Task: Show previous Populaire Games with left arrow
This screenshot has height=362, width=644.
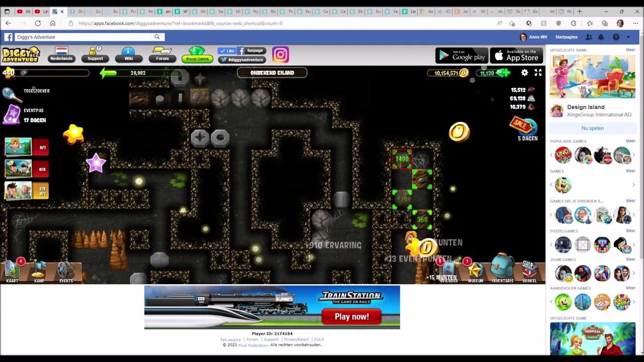Action: [552, 155]
